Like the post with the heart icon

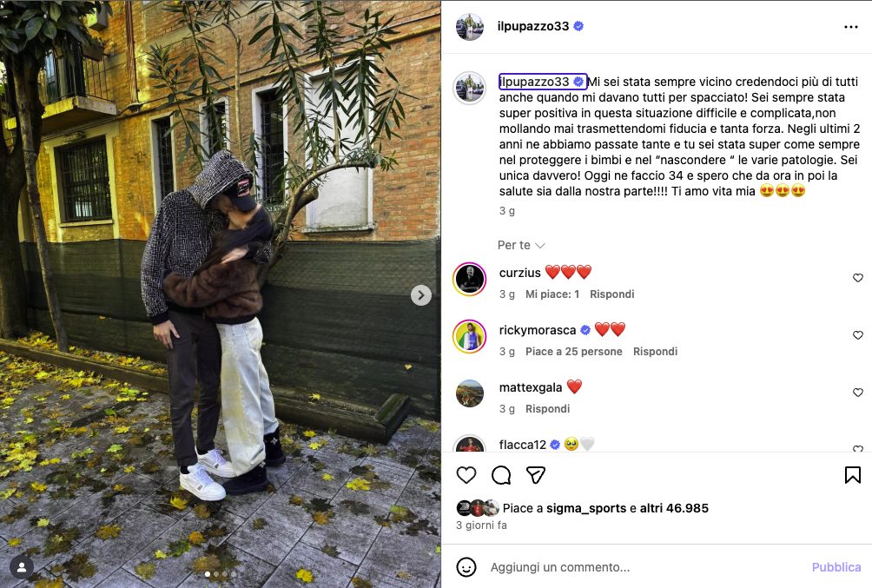(466, 475)
